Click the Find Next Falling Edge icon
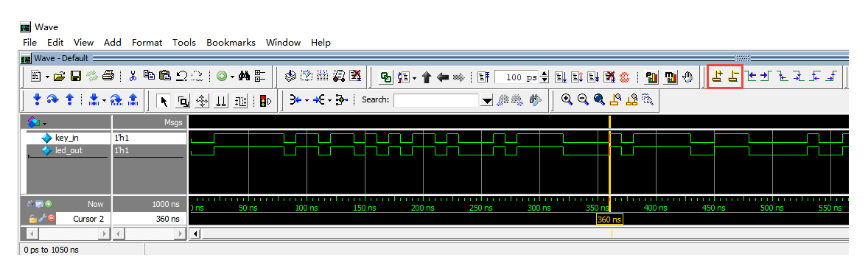868x274 pixels. [799, 76]
